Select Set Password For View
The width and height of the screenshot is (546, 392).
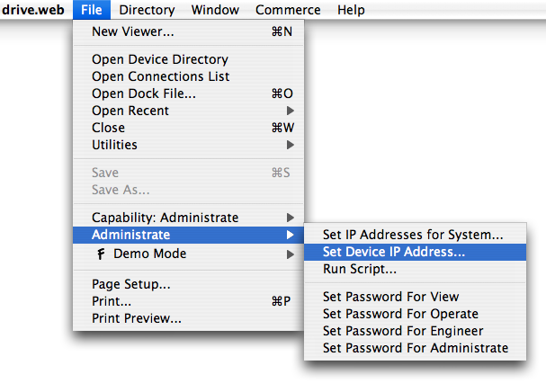coord(415,297)
